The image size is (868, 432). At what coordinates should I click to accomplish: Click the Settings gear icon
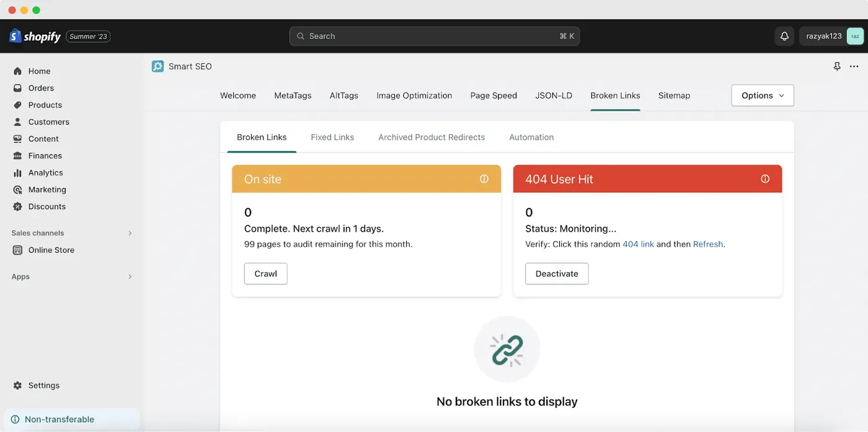coord(17,386)
